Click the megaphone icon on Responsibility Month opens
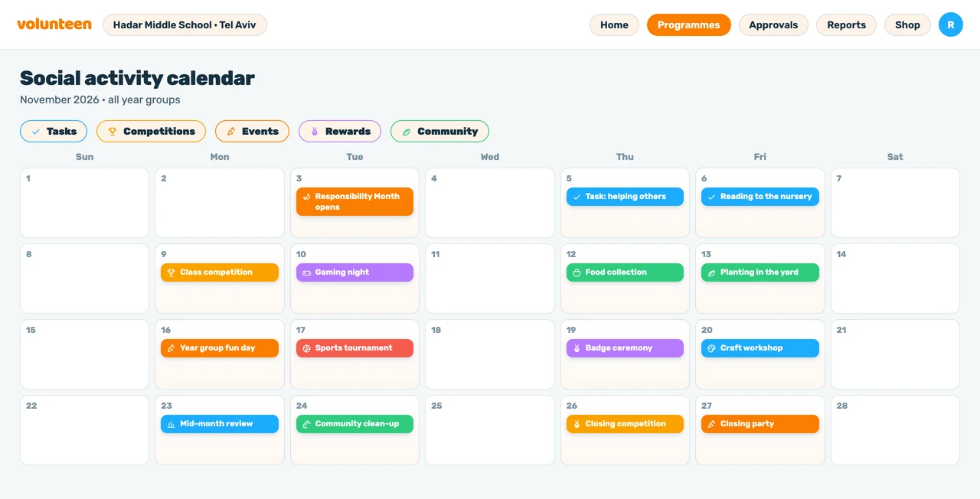Image resolution: width=980 pixels, height=499 pixels. 307,197
